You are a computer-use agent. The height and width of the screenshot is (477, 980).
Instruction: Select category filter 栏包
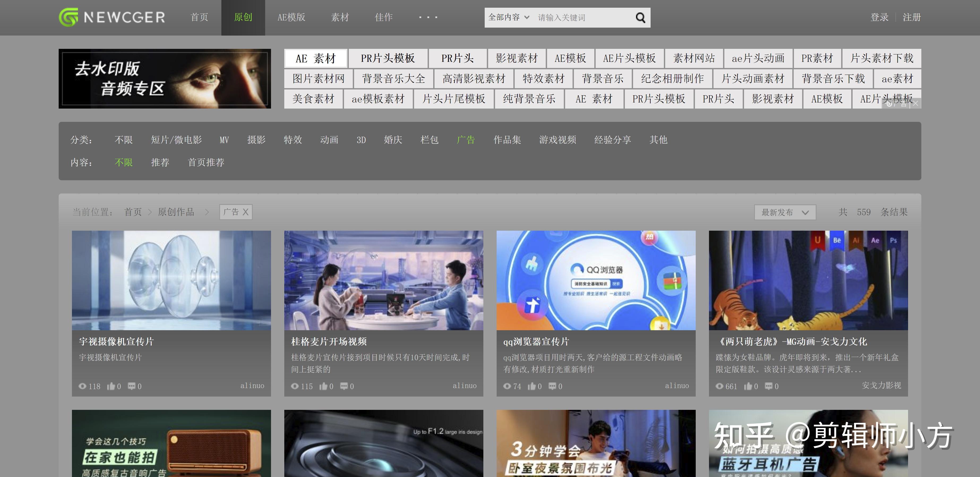pyautogui.click(x=430, y=140)
